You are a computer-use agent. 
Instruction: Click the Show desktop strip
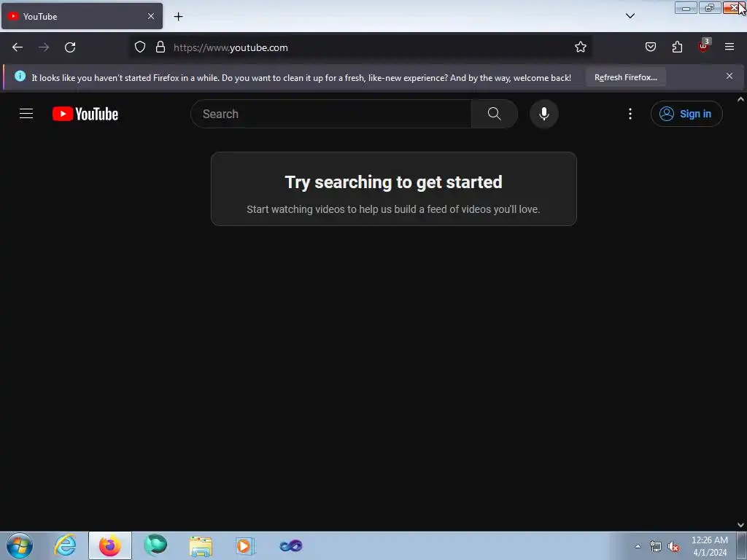[x=742, y=545]
